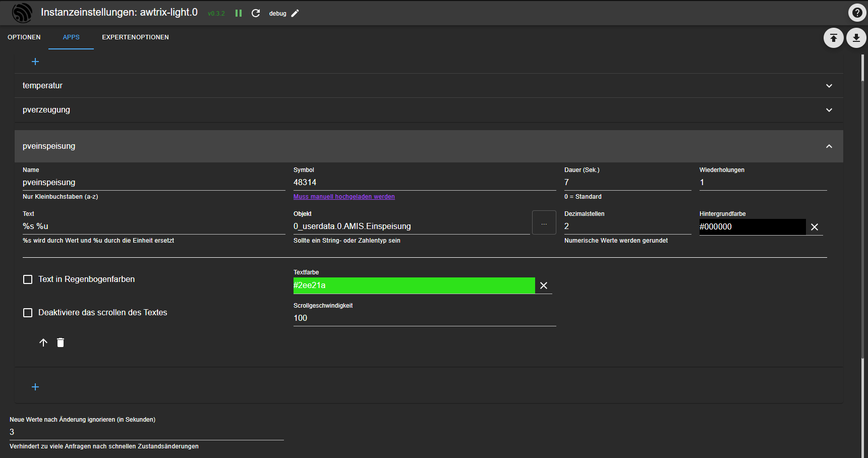Screen dimensions: 868x458
Task: Click the Neue Werte ignorieren seconds field
Action: [x=147, y=432]
